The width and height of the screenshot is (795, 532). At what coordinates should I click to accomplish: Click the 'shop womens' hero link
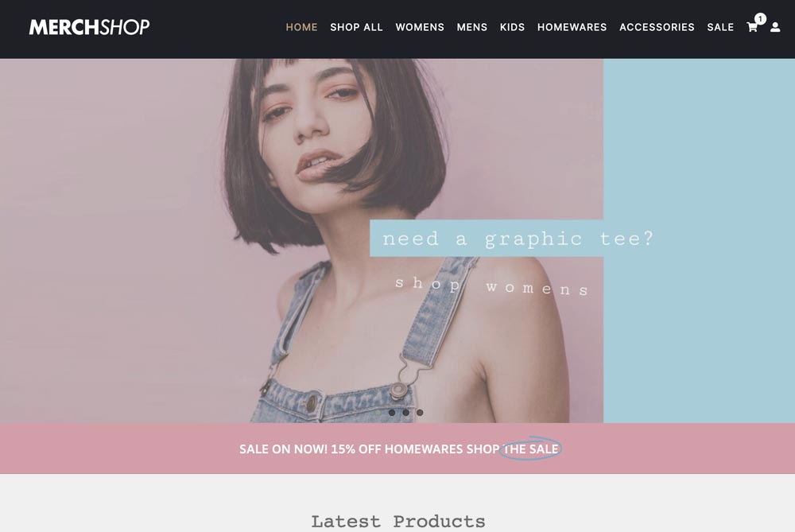[x=492, y=286]
